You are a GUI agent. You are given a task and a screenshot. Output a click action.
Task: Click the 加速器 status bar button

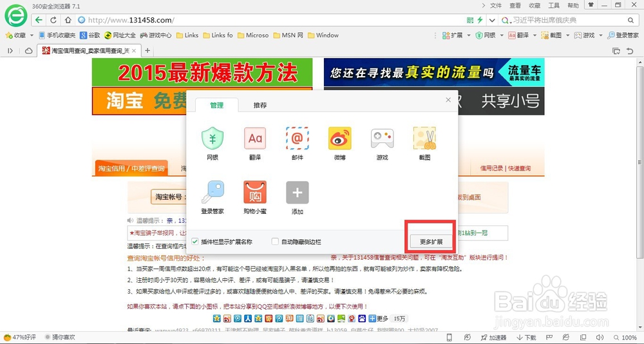click(493, 338)
